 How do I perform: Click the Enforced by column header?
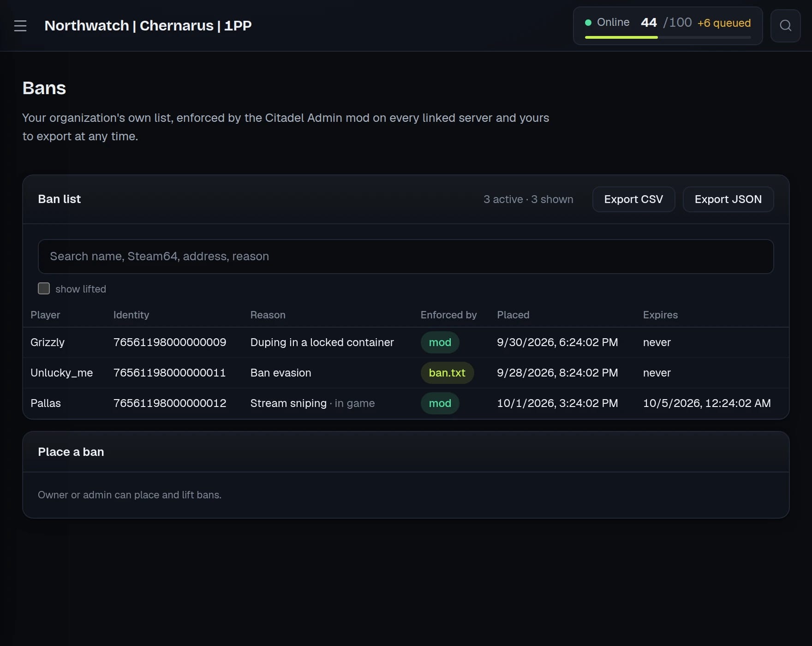point(448,315)
